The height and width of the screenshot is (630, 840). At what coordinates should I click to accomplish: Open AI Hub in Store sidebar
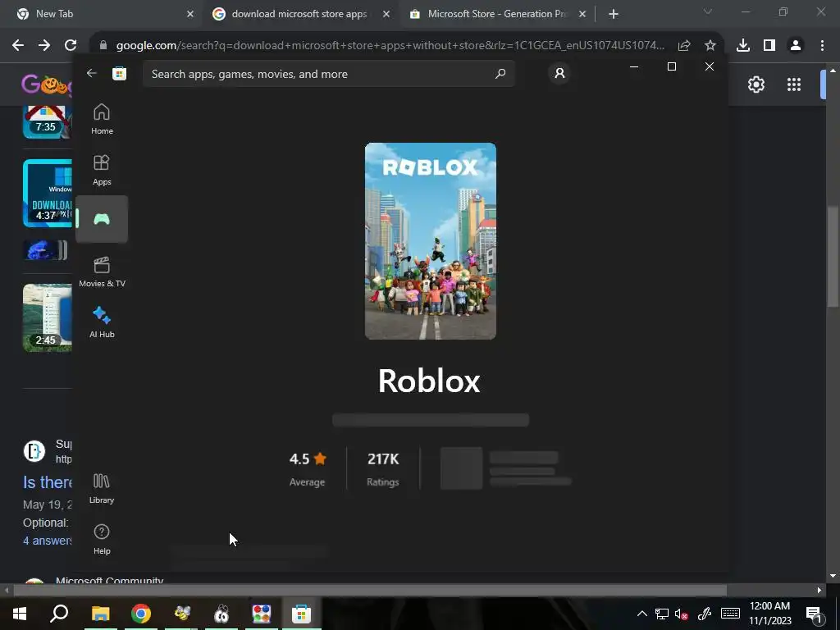(x=102, y=322)
